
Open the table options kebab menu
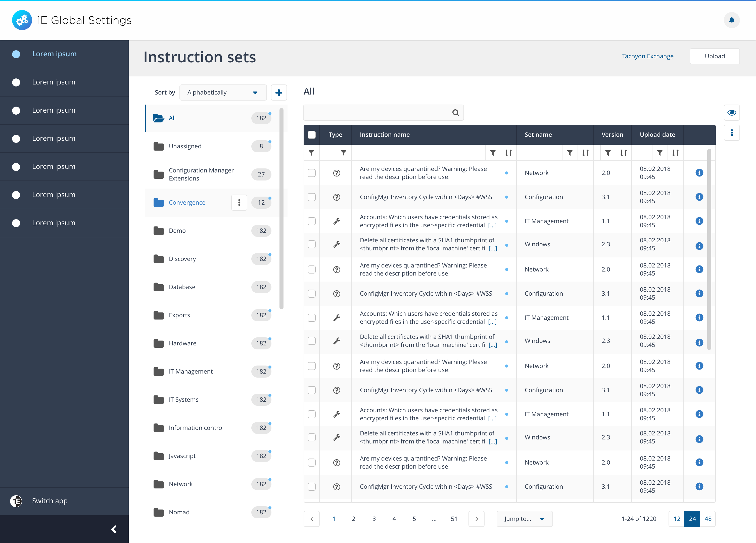click(732, 133)
